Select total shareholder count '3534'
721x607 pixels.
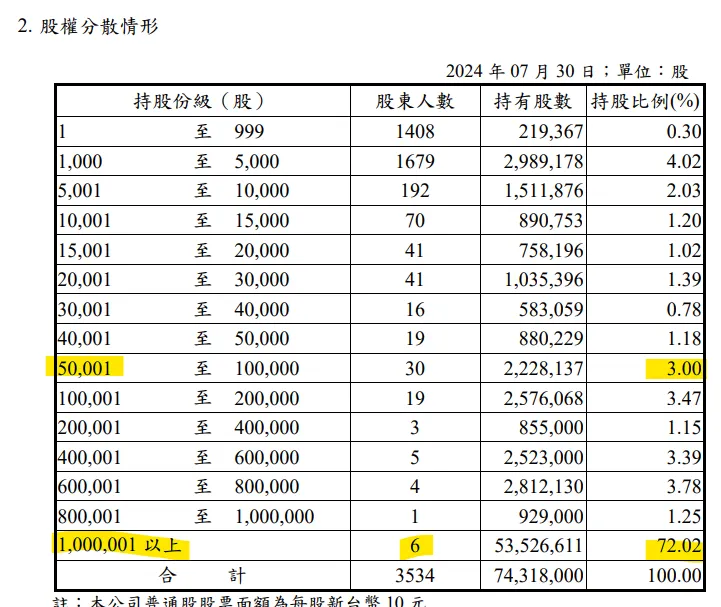415,575
